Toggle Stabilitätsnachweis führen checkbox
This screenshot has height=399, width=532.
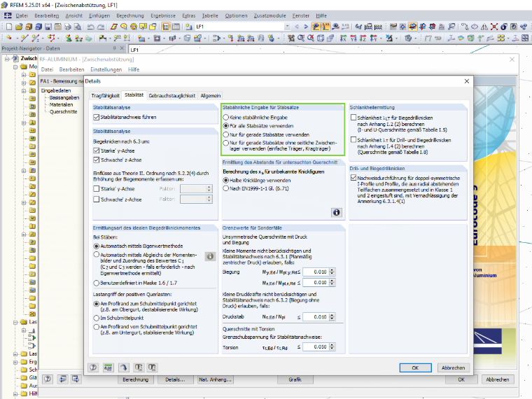click(x=97, y=118)
